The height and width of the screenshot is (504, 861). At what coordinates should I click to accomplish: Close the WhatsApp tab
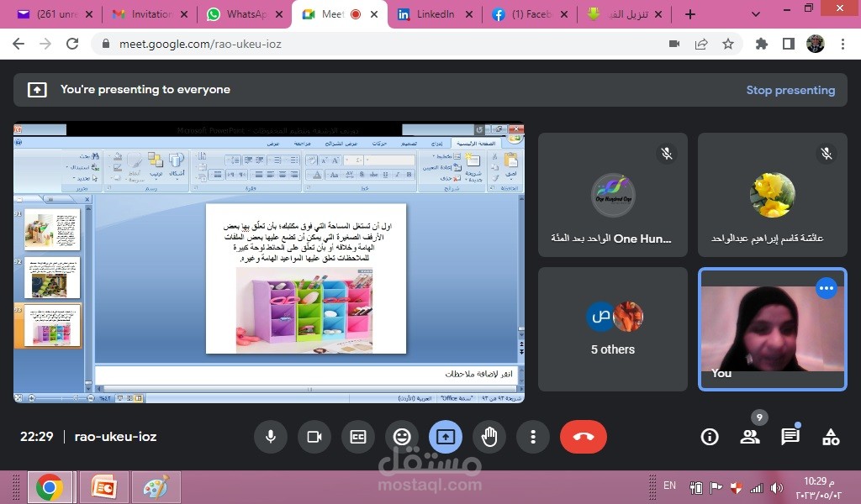tap(279, 14)
